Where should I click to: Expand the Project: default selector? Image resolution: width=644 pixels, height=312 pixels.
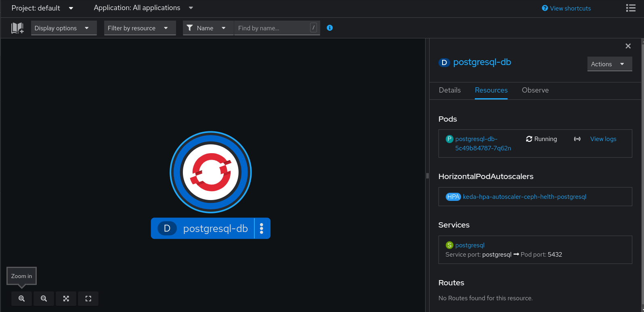tap(42, 8)
